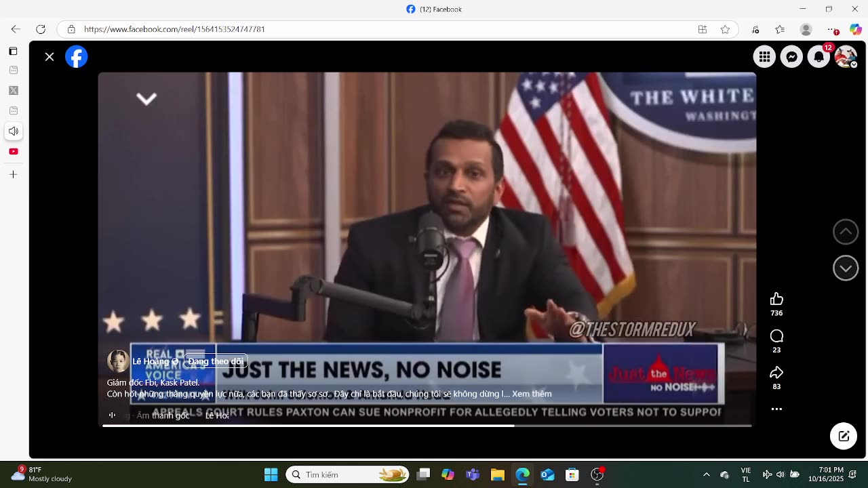Screen dimensions: 868x488
Task: Open Facebook notifications bell
Action: [818, 57]
